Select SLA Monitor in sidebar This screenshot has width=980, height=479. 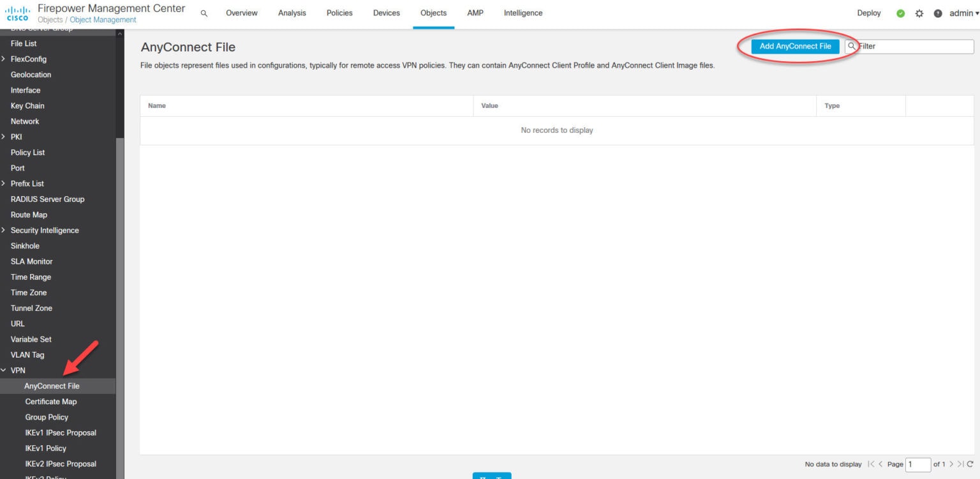point(31,261)
